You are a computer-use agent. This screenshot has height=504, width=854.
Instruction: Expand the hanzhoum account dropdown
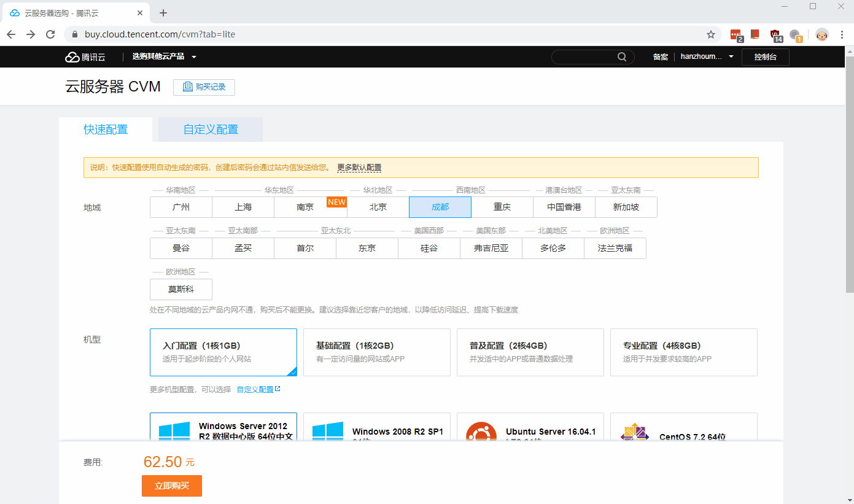[x=707, y=57]
